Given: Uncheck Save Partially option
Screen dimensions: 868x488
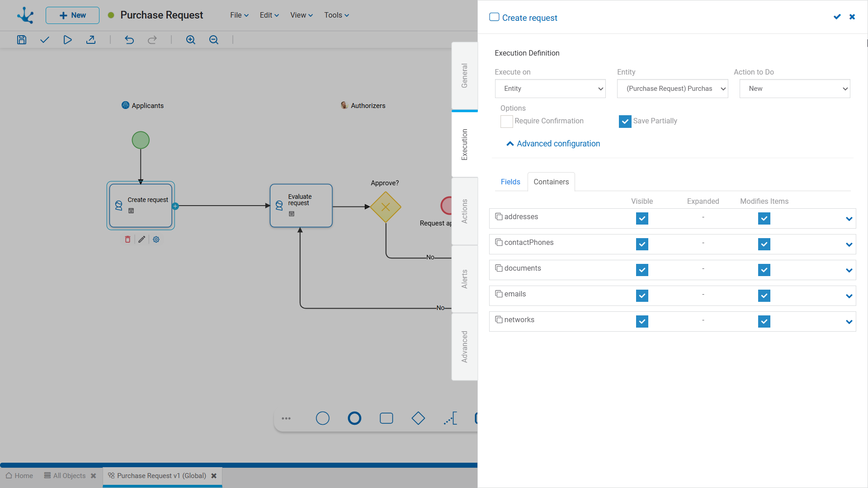Looking at the screenshot, I should (625, 122).
